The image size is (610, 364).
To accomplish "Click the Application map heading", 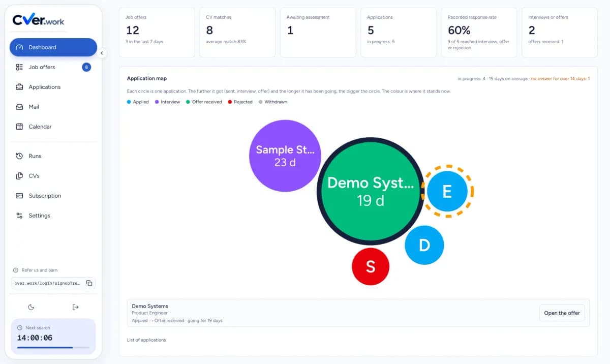I will pos(147,78).
